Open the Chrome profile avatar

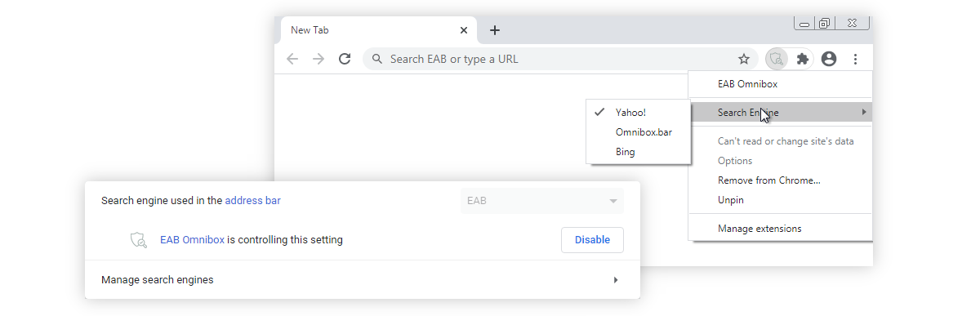(x=829, y=59)
